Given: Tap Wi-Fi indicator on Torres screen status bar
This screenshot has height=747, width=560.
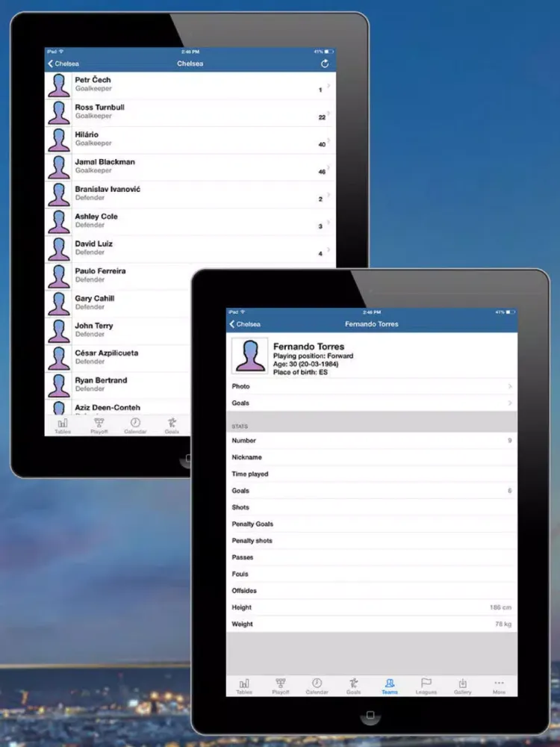Looking at the screenshot, I should pos(243,312).
